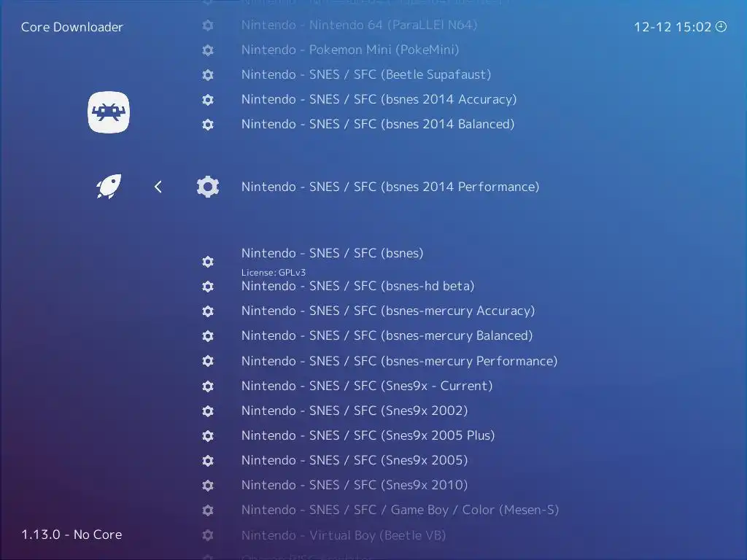The height and width of the screenshot is (560, 747).
Task: Click gear icon beside Snes9x 2010
Action: pos(208,485)
